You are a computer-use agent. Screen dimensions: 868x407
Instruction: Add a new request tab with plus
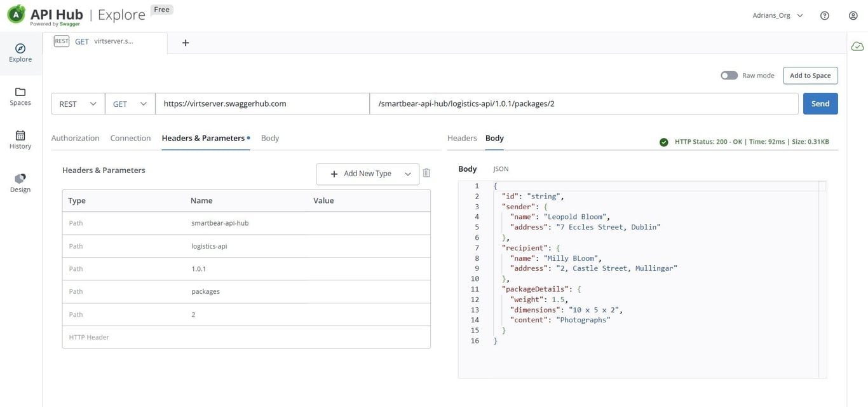pyautogui.click(x=186, y=43)
